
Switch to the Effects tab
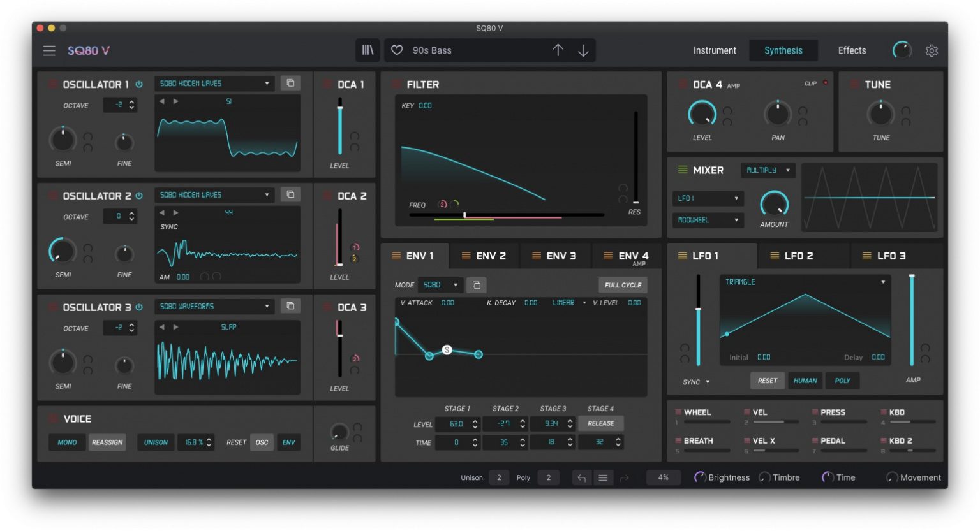tap(852, 50)
